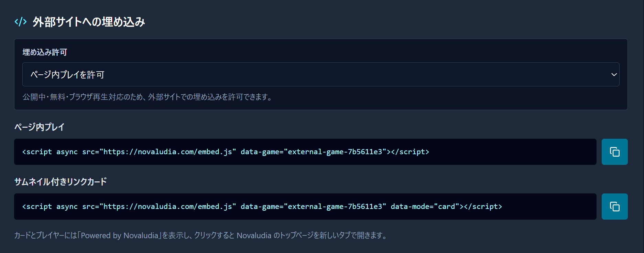Image resolution: width=644 pixels, height=253 pixels.
Task: Click the 埋め込み許可 label
Action: pyautogui.click(x=45, y=52)
